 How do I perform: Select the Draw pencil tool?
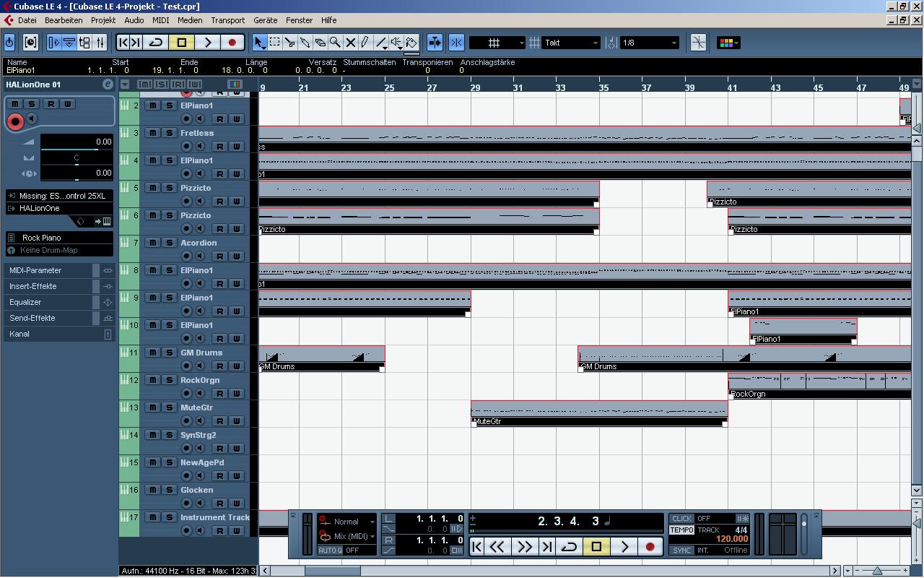[x=366, y=43]
